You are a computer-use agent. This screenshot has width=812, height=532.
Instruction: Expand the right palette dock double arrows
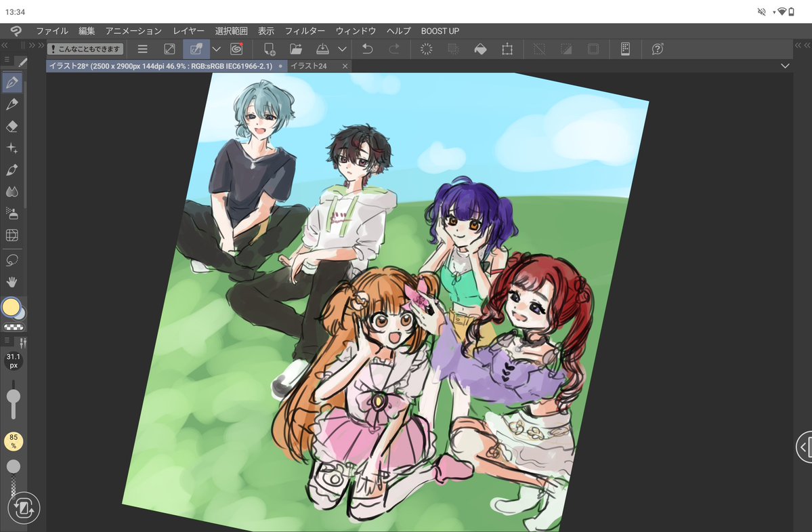[802, 45]
